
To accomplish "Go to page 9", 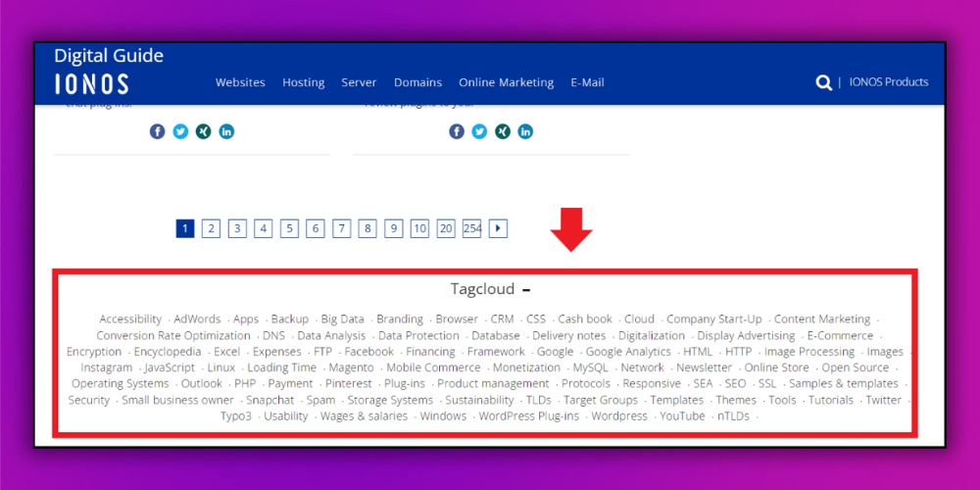I will tap(393, 228).
